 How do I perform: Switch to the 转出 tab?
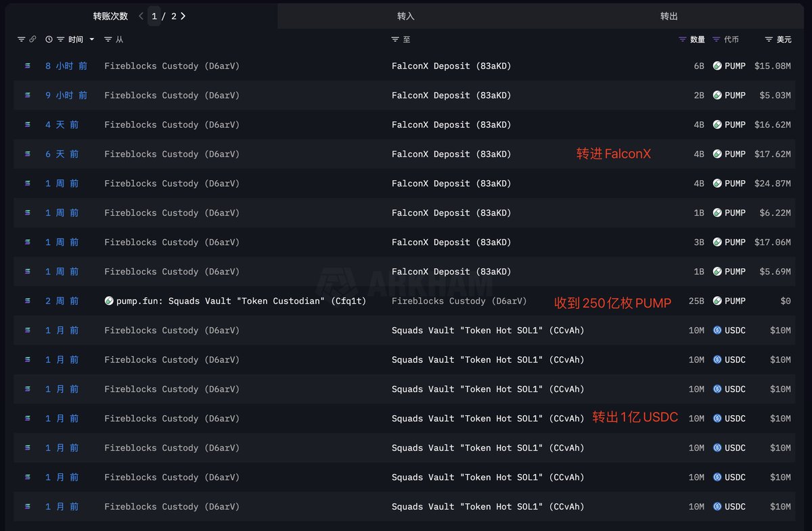point(669,16)
